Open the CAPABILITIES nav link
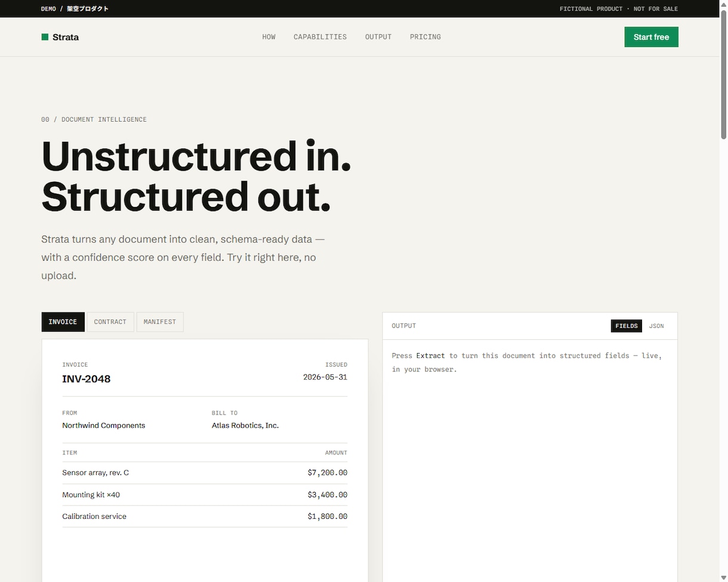 point(320,37)
